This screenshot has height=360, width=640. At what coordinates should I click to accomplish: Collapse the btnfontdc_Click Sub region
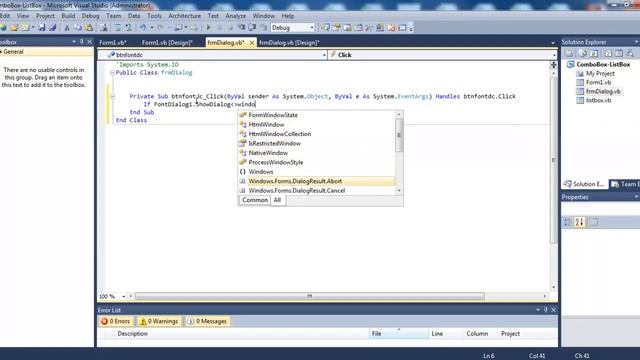[x=112, y=96]
